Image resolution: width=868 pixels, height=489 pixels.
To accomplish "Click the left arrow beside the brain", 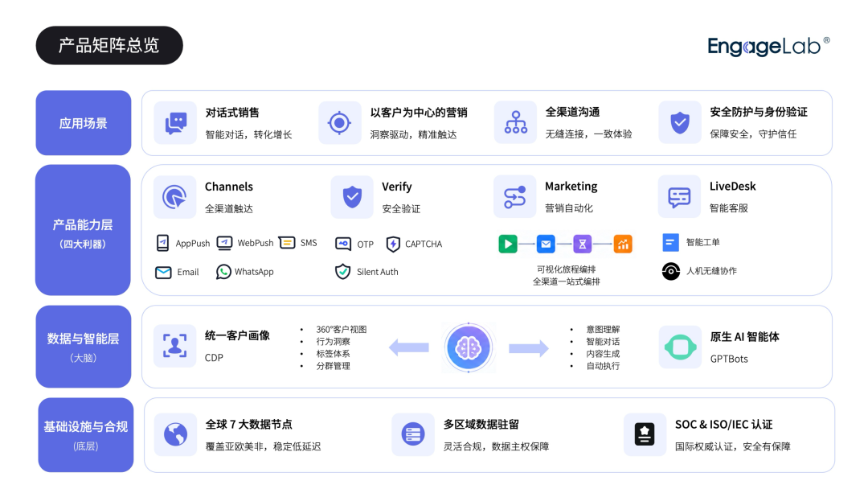I will [409, 347].
